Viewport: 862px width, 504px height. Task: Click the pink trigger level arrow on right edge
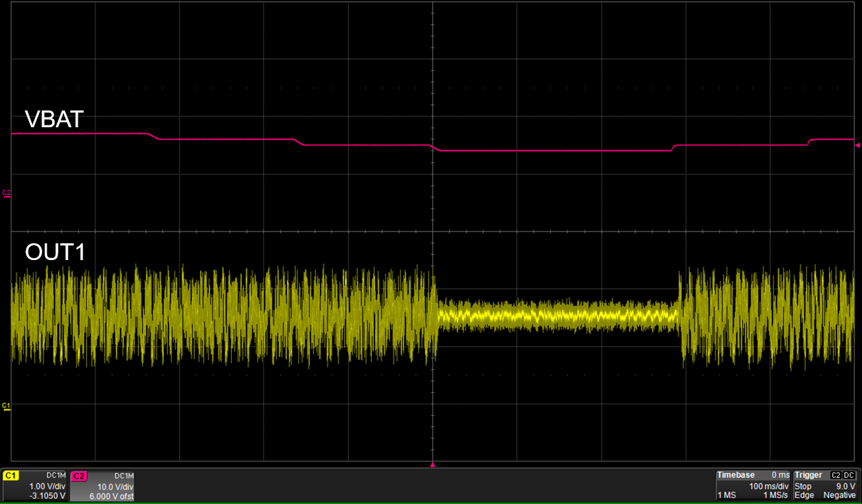pos(858,145)
